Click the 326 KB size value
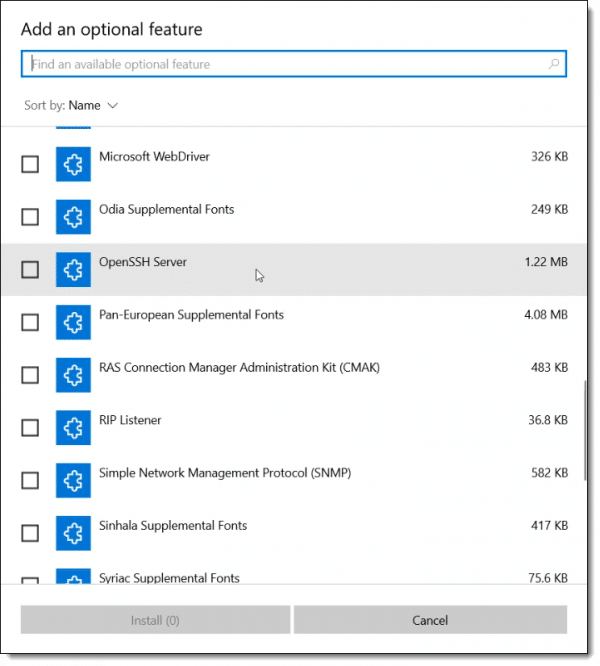This screenshot has width=600, height=666. tap(549, 156)
